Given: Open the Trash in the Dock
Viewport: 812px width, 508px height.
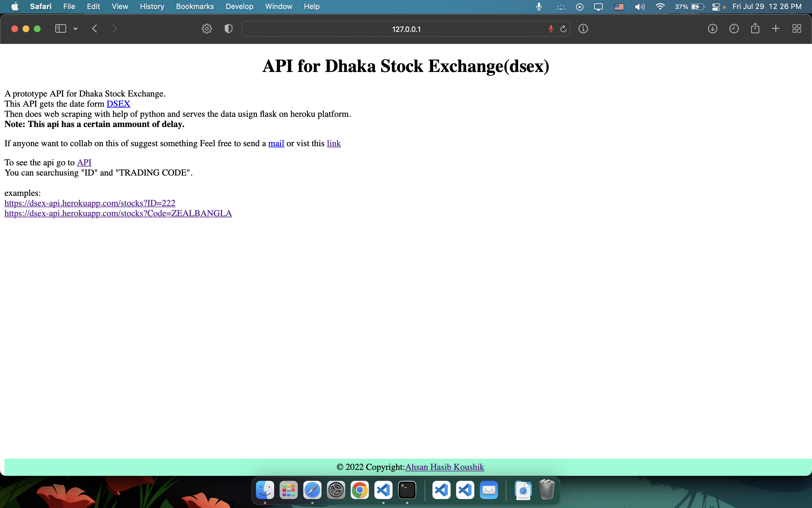Looking at the screenshot, I should [547, 490].
